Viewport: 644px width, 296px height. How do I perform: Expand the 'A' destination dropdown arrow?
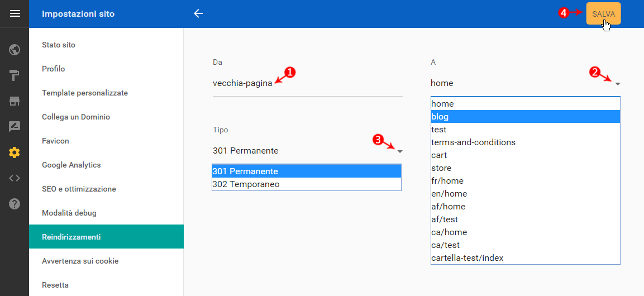(617, 84)
